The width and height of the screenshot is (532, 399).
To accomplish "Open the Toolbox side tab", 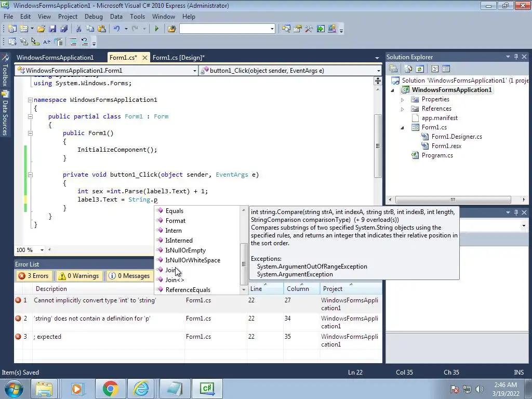I will (5, 71).
